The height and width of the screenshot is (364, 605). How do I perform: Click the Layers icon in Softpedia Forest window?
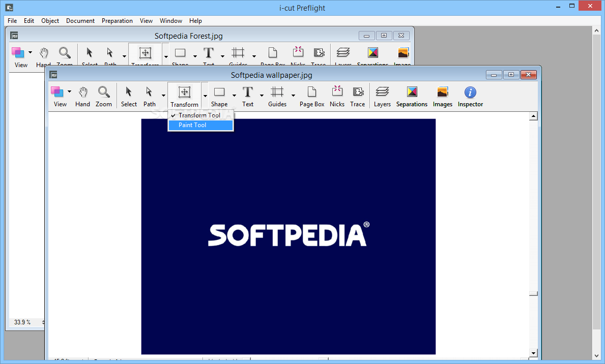(343, 52)
